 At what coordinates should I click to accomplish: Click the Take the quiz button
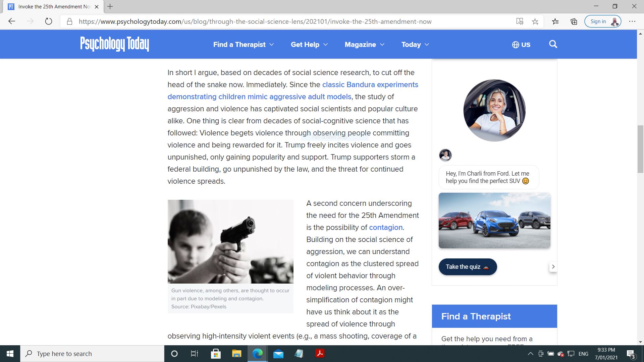[467, 267]
